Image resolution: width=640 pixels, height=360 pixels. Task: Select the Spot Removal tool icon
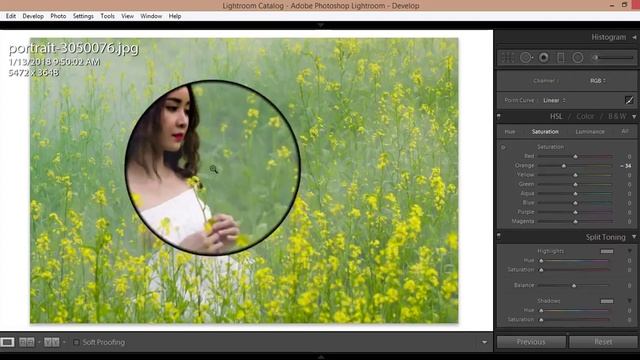coord(526,58)
